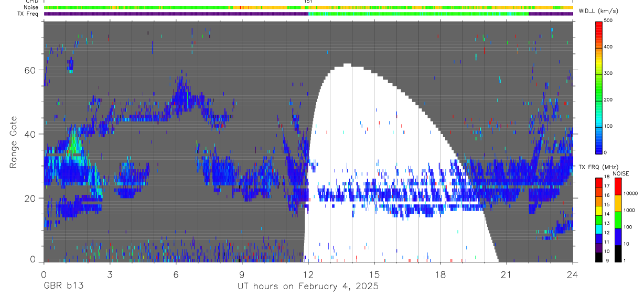This screenshot has width=644, height=297.
Task: Click the "UT hours on February 4, 2025" axis title
Action: 308,286
